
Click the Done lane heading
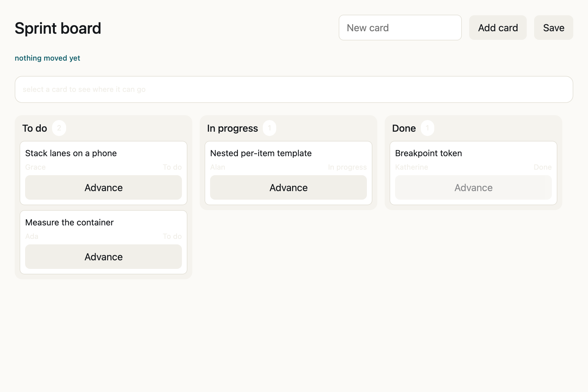[404, 128]
